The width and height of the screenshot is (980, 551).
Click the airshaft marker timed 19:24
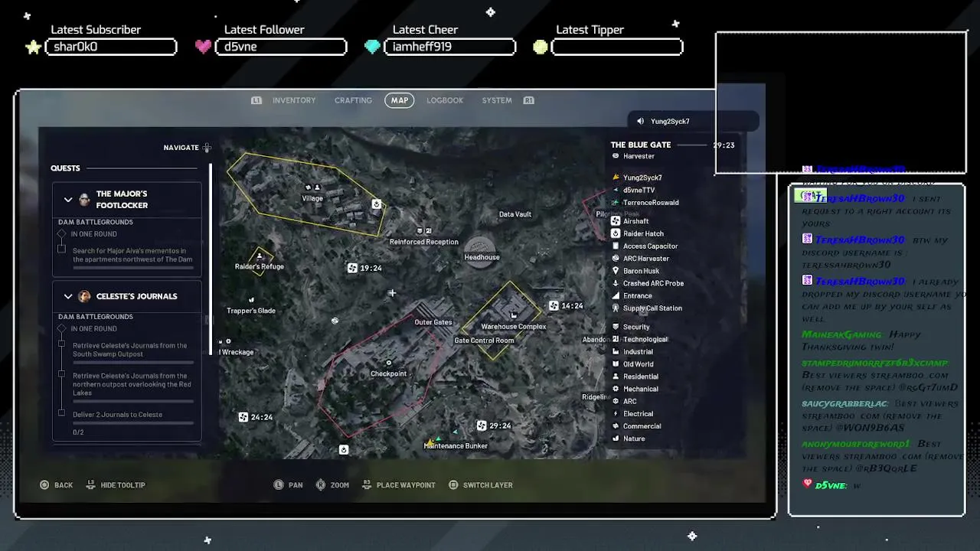(x=352, y=268)
